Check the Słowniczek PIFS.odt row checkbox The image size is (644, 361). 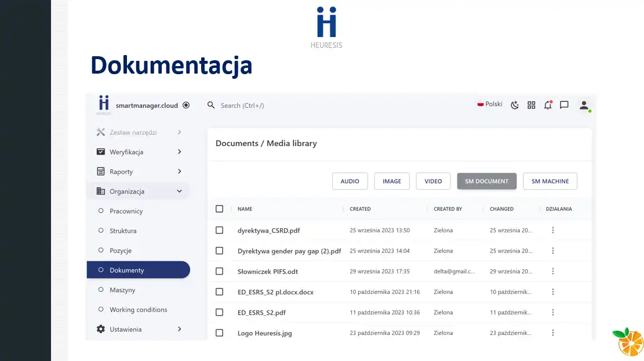(x=219, y=271)
